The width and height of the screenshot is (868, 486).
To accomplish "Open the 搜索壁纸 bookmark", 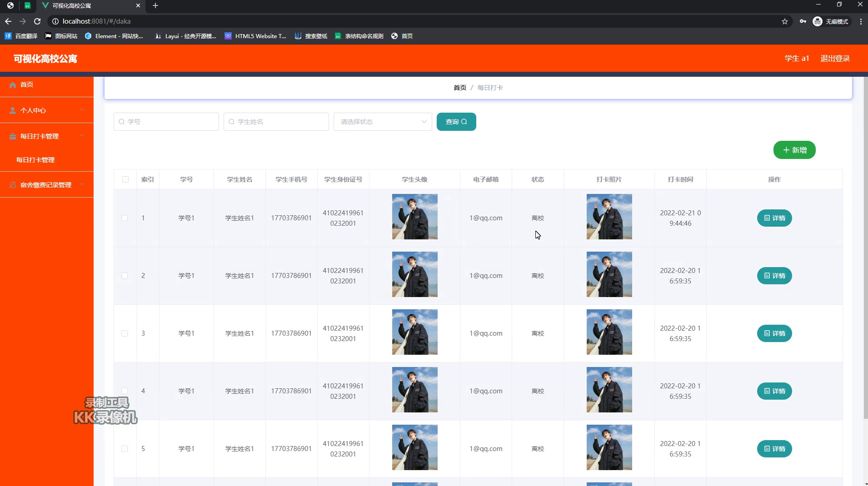I will point(311,36).
